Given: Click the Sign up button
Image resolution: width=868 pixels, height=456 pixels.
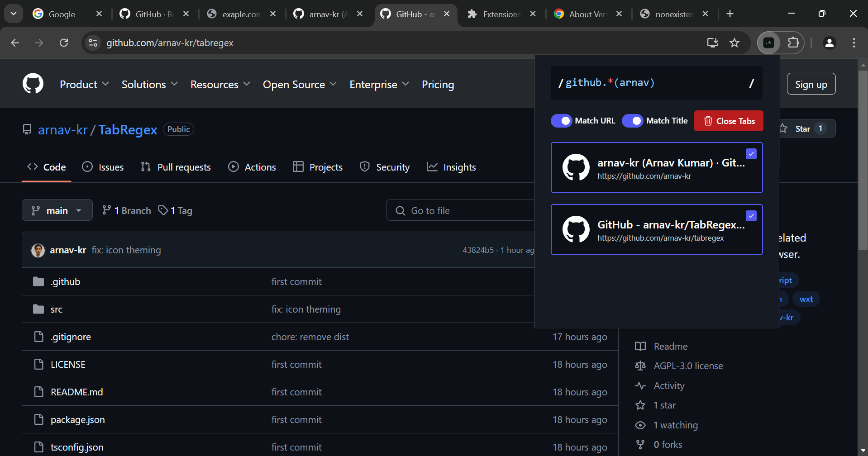Looking at the screenshot, I should (x=811, y=84).
